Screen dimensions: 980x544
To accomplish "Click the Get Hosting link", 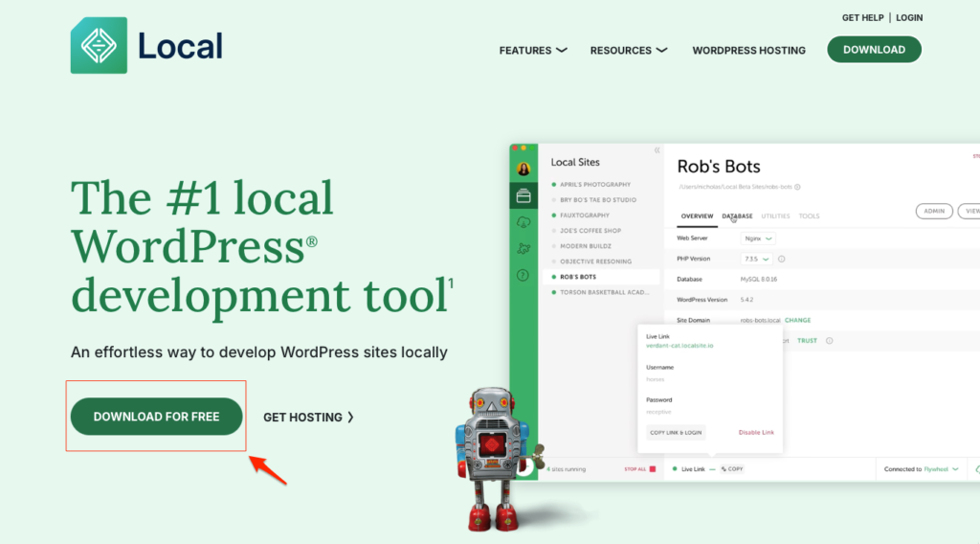I will tap(308, 417).
